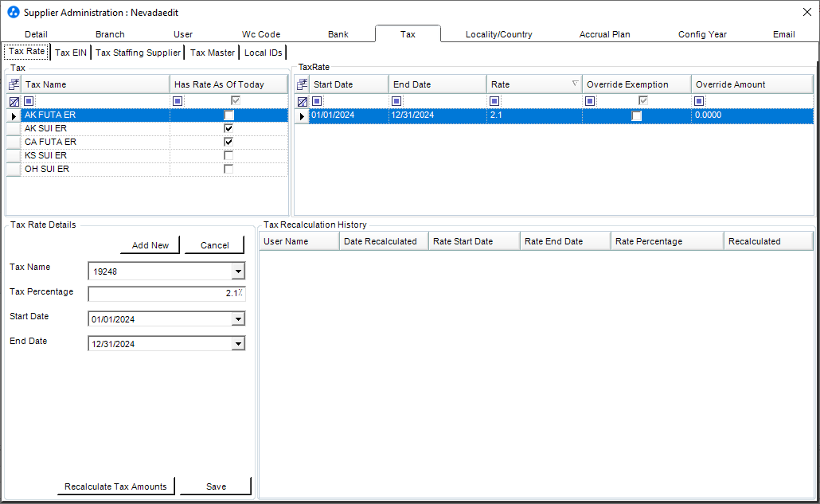
Task: Click the Recalculated column header
Action: 769,241
